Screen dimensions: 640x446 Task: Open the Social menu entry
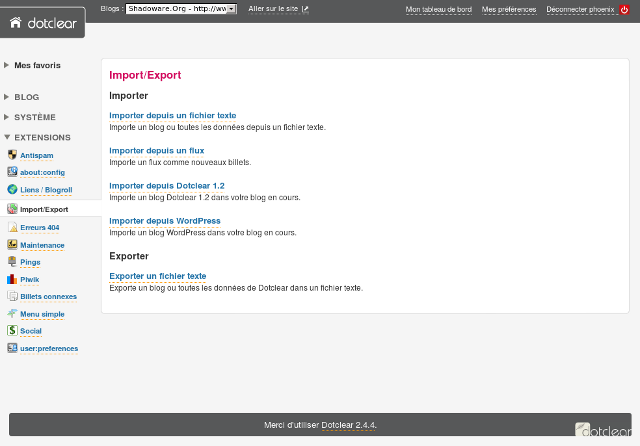31,331
